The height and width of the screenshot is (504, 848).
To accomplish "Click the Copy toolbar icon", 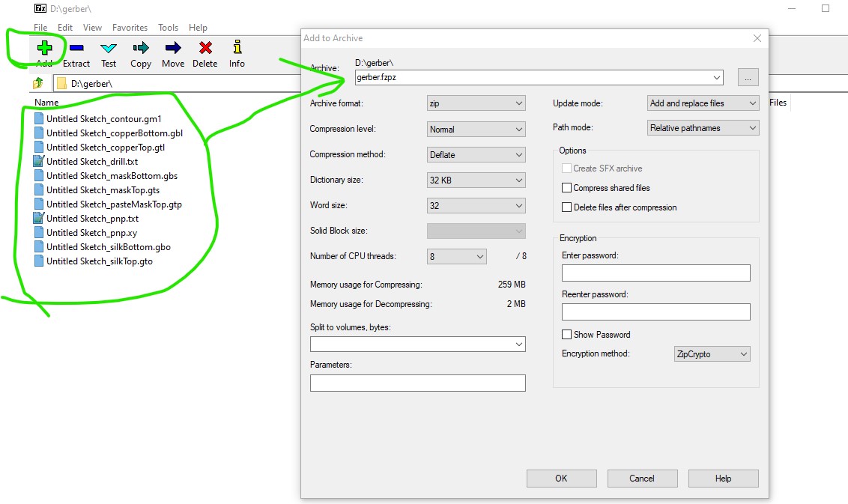I will click(x=141, y=48).
